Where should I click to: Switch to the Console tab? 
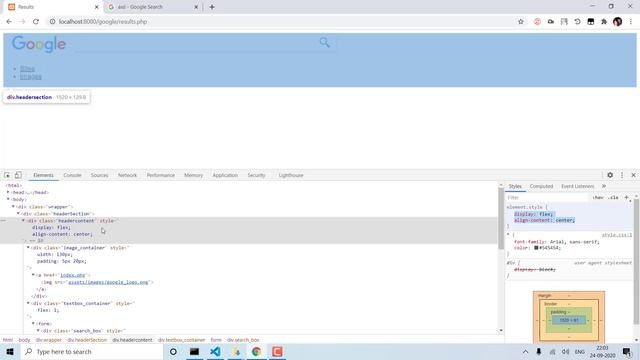(72, 175)
